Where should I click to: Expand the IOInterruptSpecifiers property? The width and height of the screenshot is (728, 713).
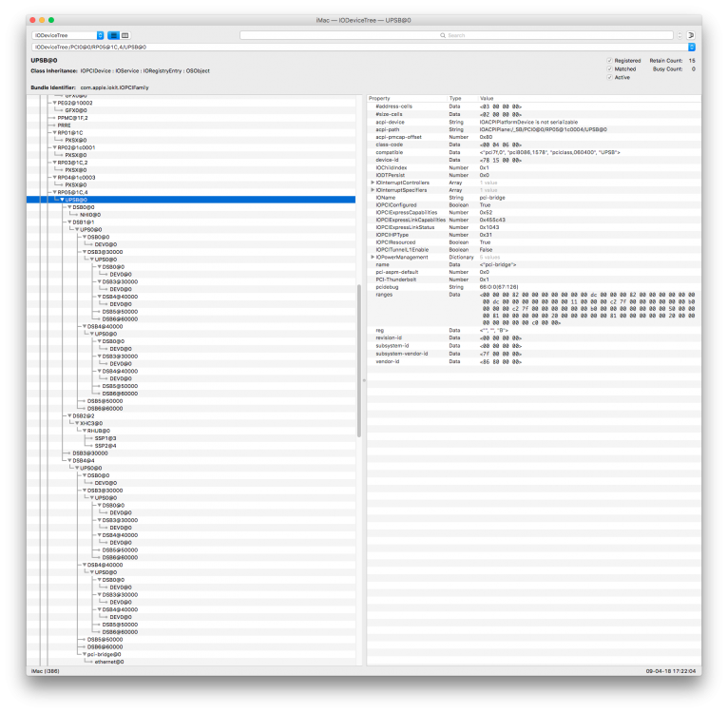[373, 190]
